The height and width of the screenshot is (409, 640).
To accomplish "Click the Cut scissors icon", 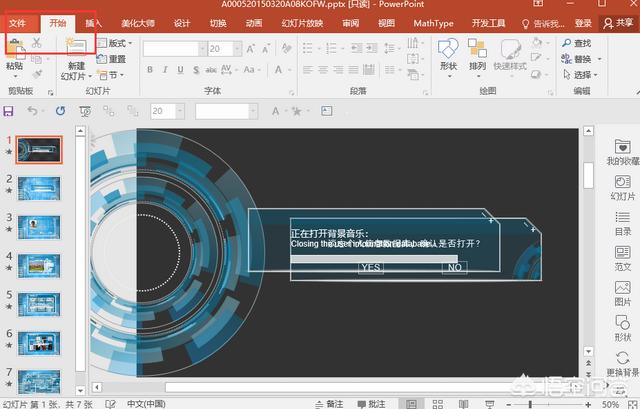I will click(x=37, y=43).
